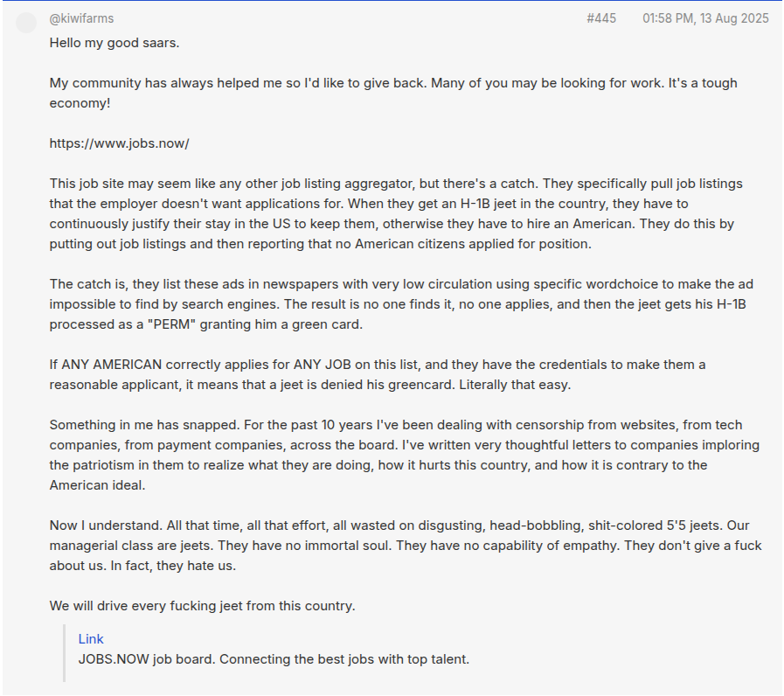The image size is (784, 696).
Task: Click the 01:58 PM, 13 Aug 2025 timestamp
Action: pyautogui.click(x=705, y=18)
